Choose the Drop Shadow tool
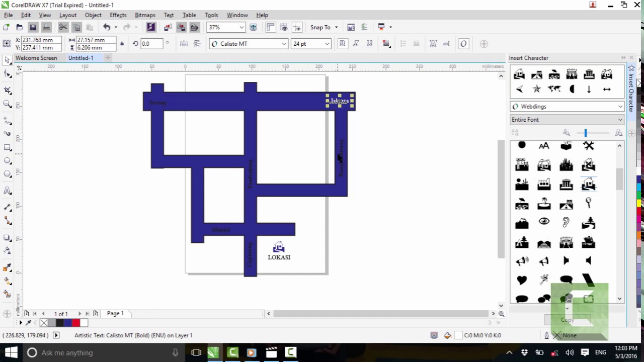This screenshot has height=362, width=644. pos(7,237)
